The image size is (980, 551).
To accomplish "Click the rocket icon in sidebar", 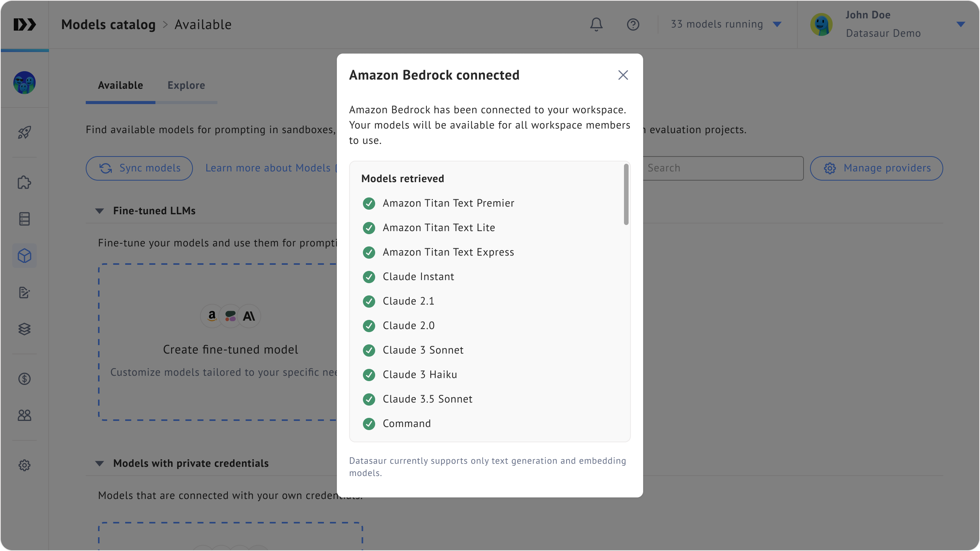I will pos(24,132).
